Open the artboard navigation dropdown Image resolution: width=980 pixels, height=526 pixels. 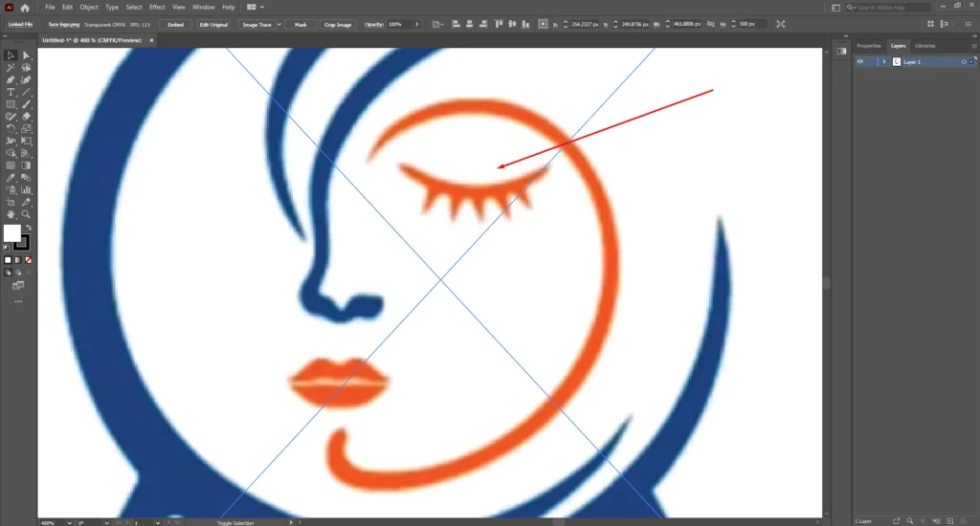pyautogui.click(x=158, y=522)
